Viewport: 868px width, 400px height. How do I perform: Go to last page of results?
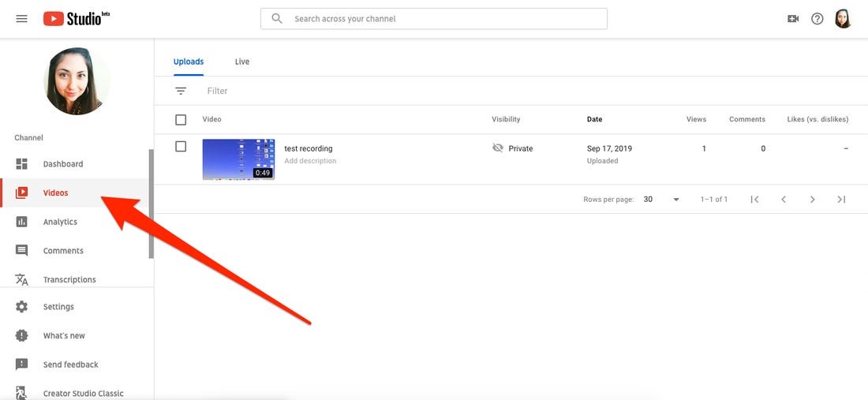pos(841,199)
